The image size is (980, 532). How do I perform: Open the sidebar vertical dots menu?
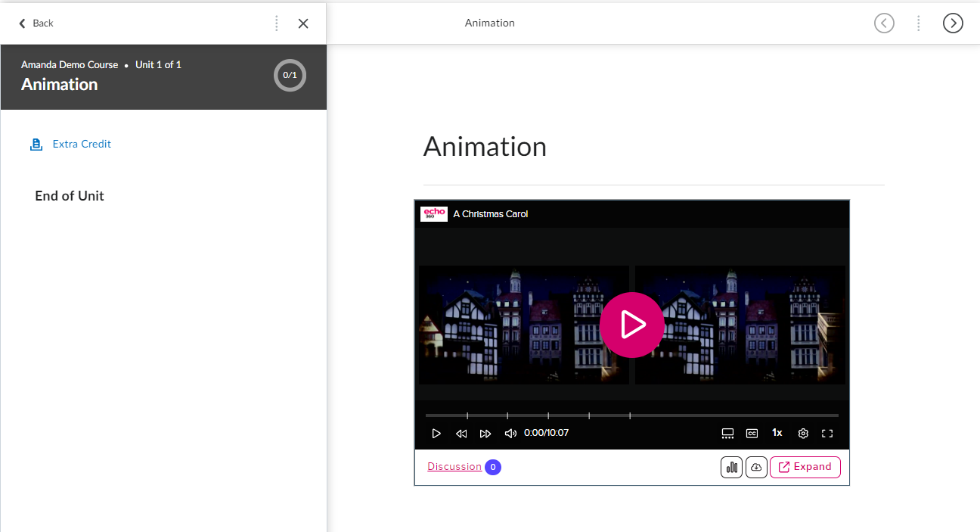277,23
